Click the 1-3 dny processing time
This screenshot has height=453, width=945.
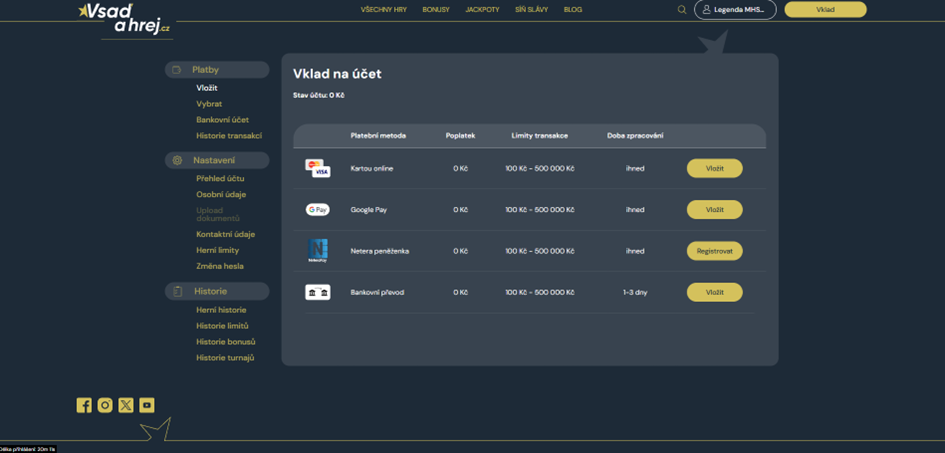tap(635, 292)
